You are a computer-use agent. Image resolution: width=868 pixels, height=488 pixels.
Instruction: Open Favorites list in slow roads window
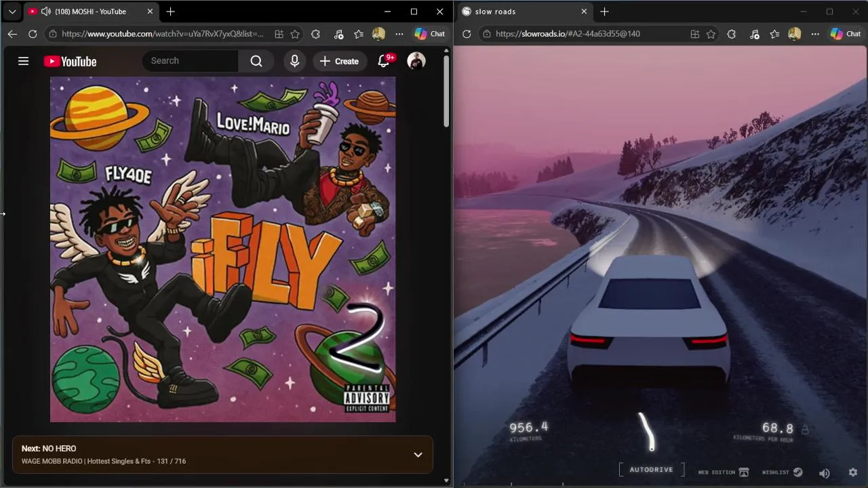coord(774,34)
